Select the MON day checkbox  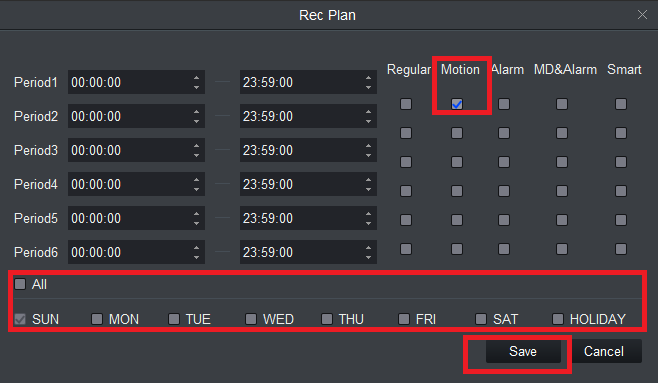pos(97,319)
